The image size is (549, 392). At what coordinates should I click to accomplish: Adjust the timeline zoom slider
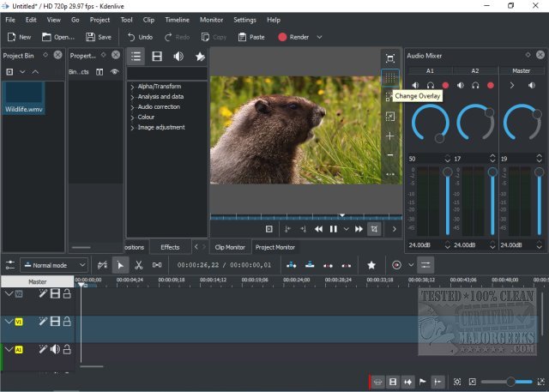(510, 381)
